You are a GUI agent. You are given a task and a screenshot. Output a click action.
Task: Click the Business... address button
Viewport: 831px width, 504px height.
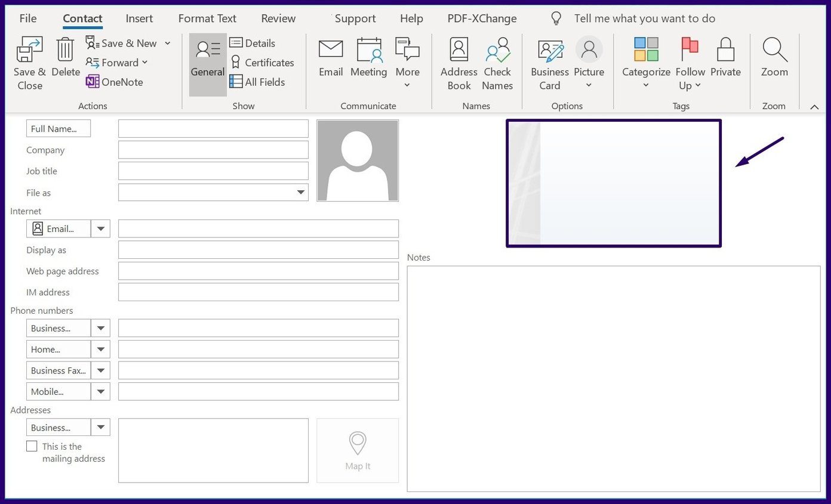pyautogui.click(x=59, y=428)
